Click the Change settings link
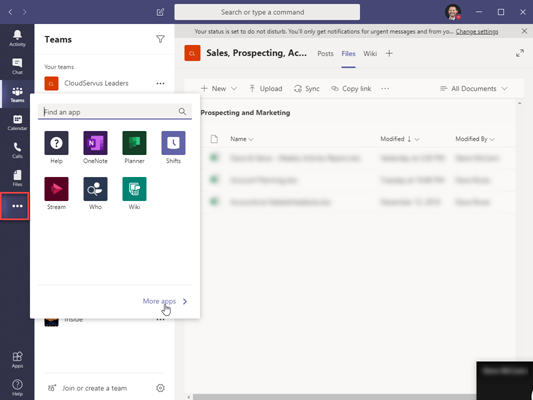 click(477, 32)
